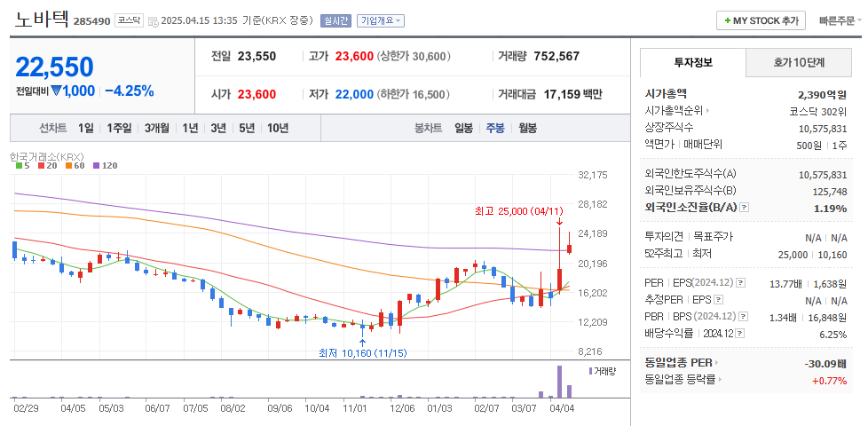Screen dimensions: 868x426
Task: Click the orange 60 moving average legend
Action: pyautogui.click(x=74, y=165)
